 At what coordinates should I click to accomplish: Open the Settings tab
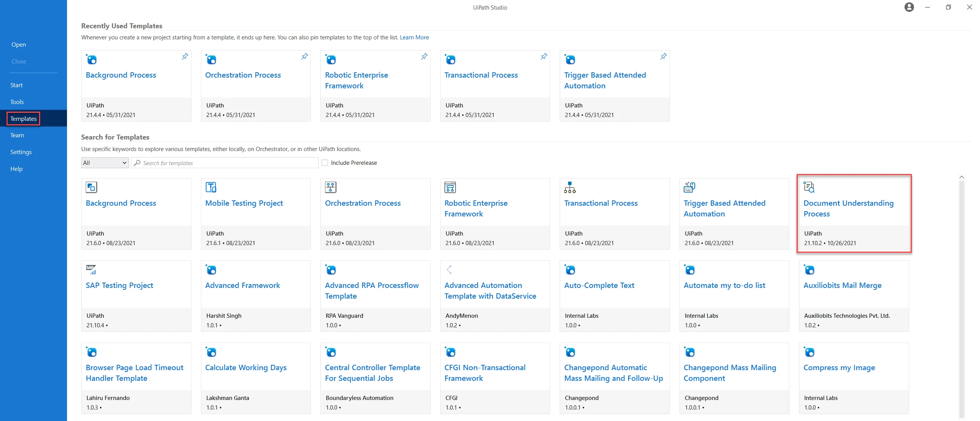click(21, 152)
